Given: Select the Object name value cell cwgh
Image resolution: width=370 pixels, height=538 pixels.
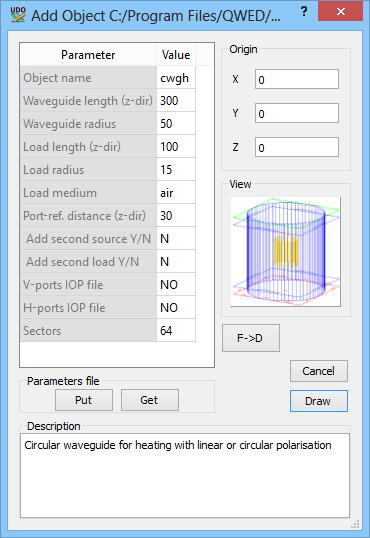Looking at the screenshot, I should coord(176,78).
